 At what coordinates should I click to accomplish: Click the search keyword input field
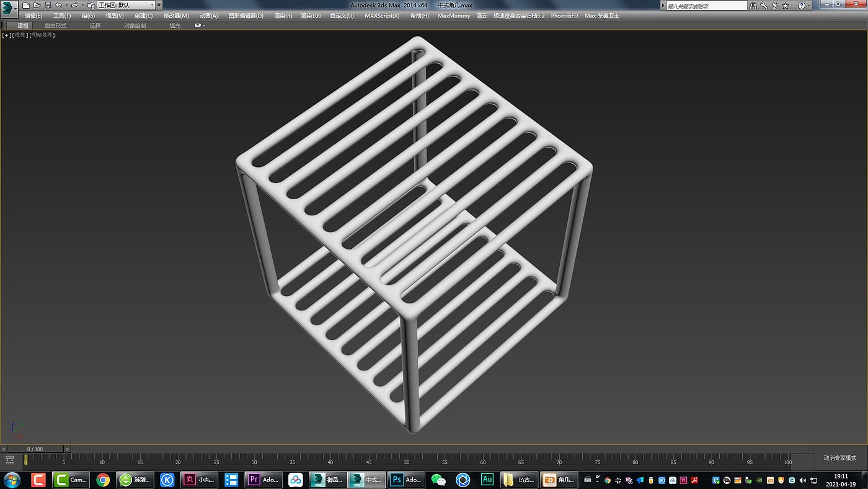[706, 6]
